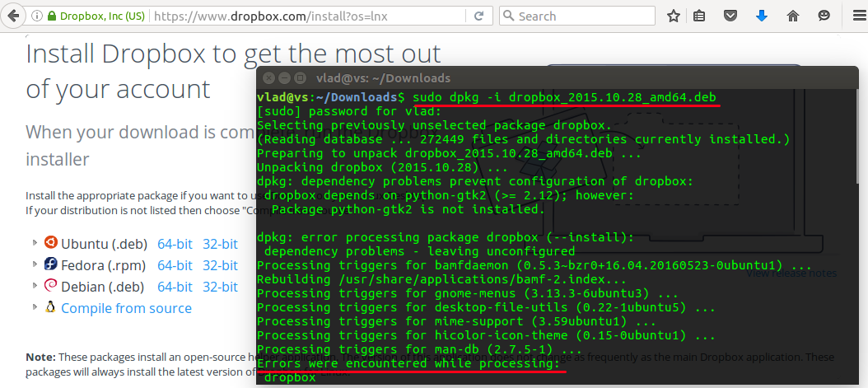Click the terminal title vlad@vs: ~/Downloads
Screen dimensions: 868x388
383,78
